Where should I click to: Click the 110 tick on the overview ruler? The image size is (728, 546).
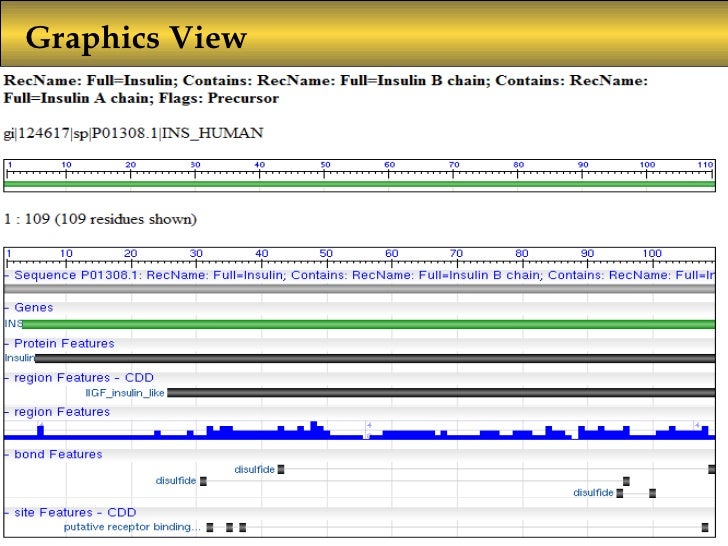tap(705, 165)
